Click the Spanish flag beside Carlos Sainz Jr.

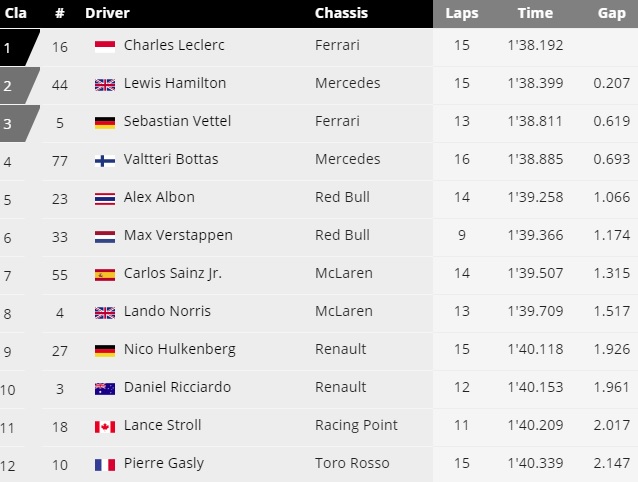[x=104, y=274]
